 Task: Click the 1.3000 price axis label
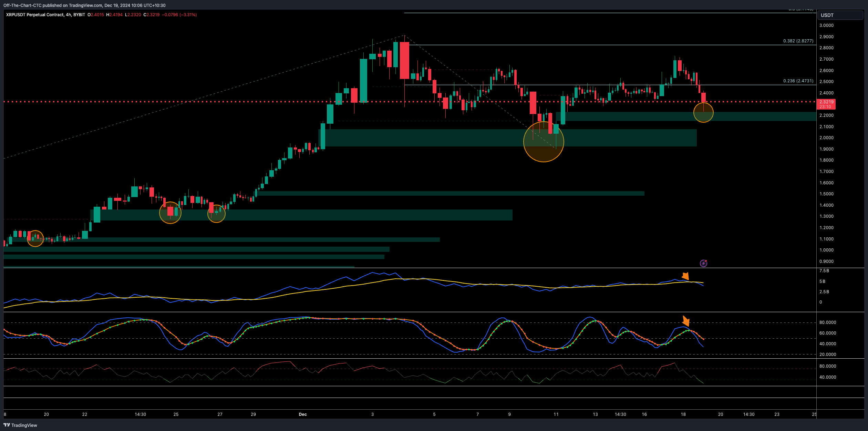826,216
